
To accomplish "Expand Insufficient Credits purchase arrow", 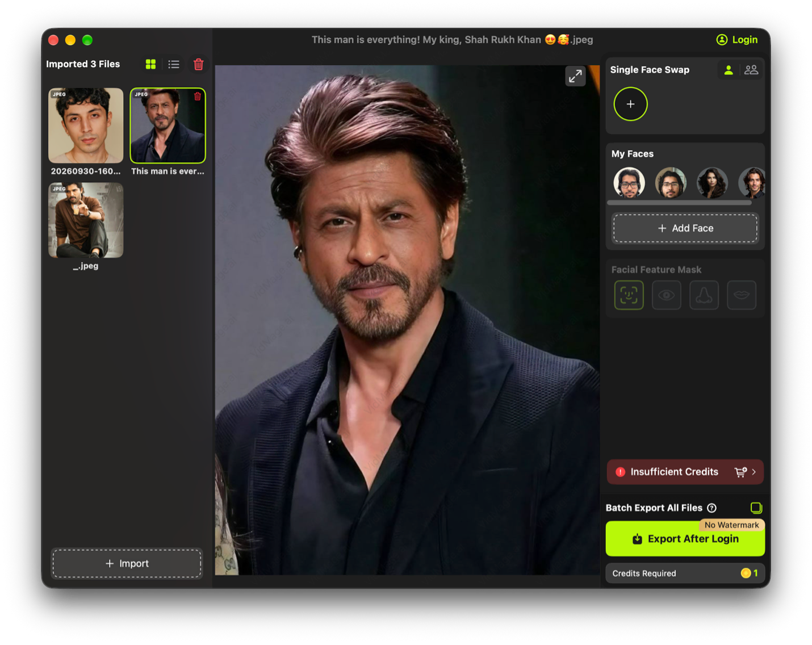I will click(754, 472).
